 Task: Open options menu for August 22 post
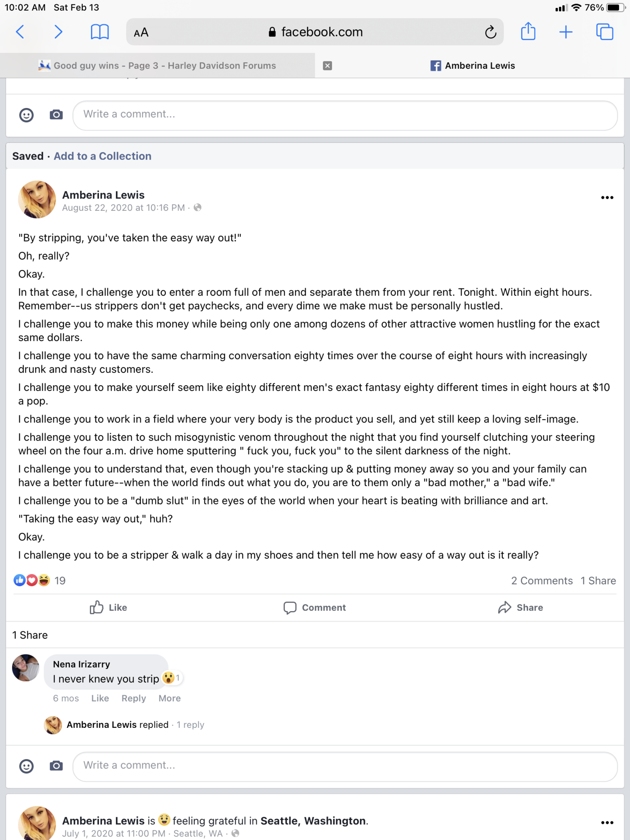(607, 197)
